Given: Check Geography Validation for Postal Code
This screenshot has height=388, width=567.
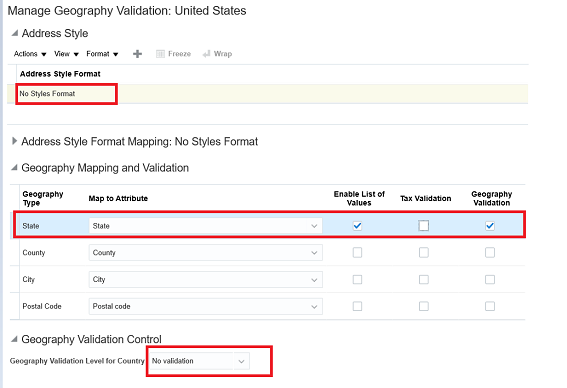Looking at the screenshot, I should pos(490,306).
